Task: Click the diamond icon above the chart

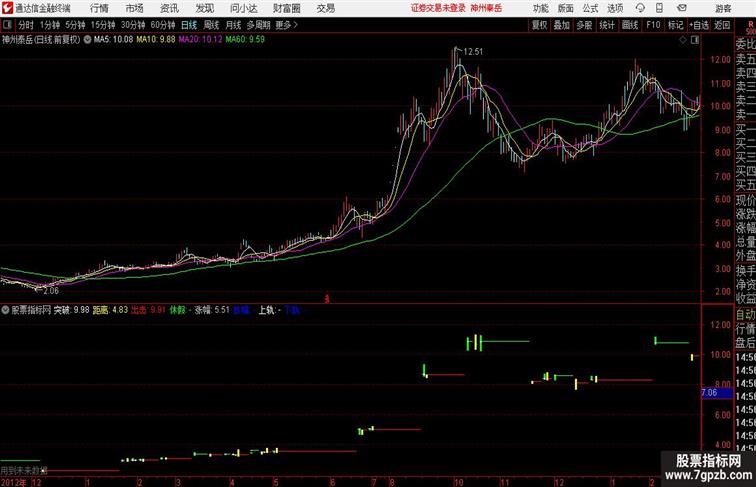Action: click(683, 40)
